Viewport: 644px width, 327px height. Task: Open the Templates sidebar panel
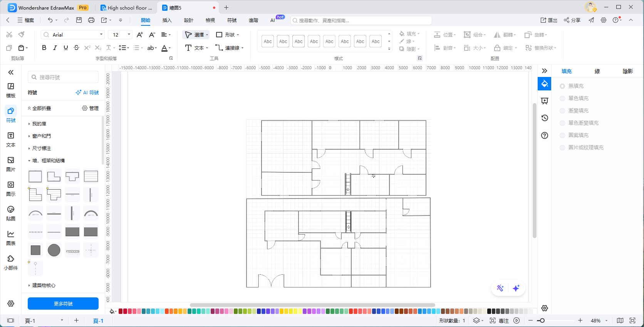pyautogui.click(x=11, y=90)
